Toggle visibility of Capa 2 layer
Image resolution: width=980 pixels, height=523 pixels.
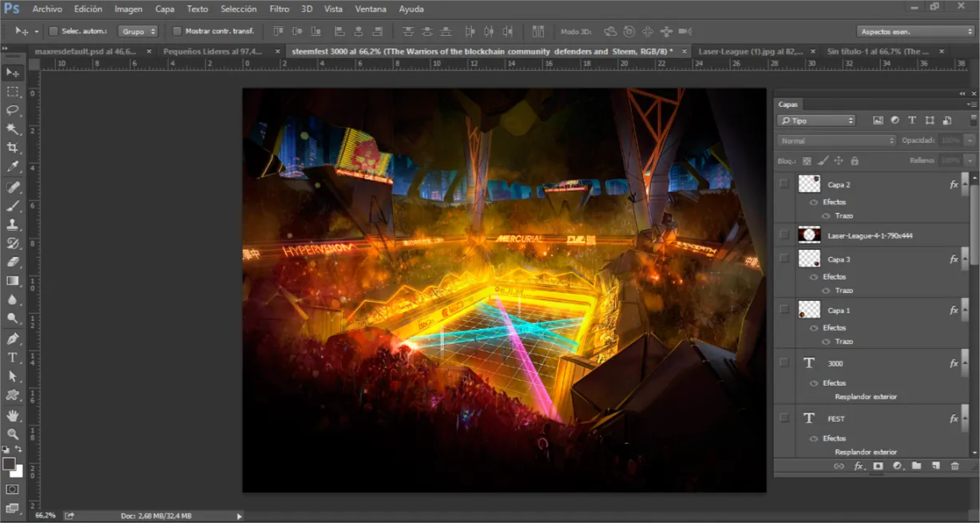click(784, 184)
